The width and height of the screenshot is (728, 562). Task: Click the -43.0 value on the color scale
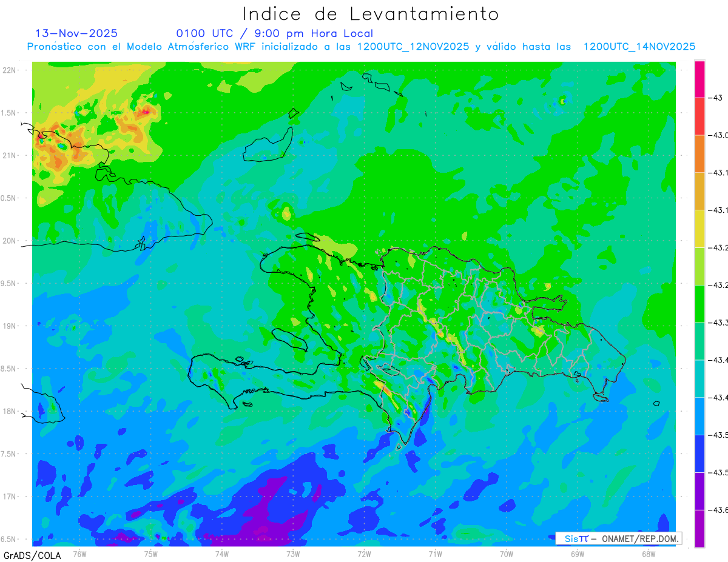coord(718,135)
